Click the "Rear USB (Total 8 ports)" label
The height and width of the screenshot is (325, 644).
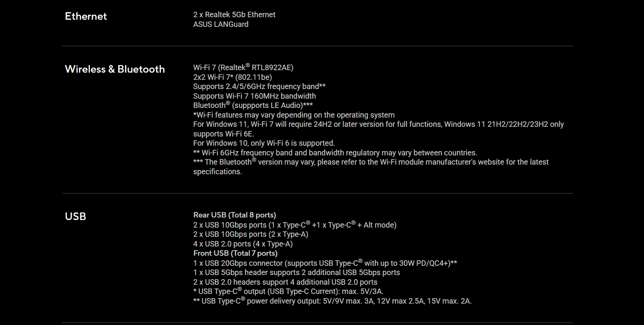click(x=234, y=215)
